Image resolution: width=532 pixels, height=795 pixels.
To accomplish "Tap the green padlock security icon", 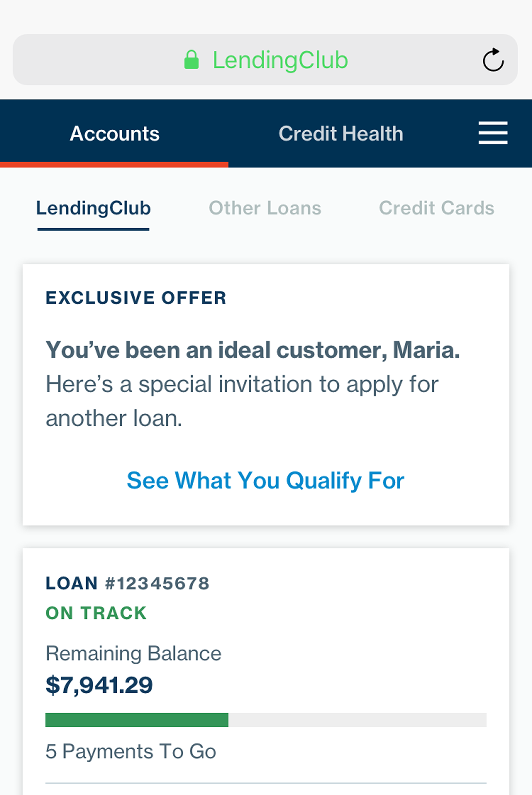I will click(x=191, y=60).
